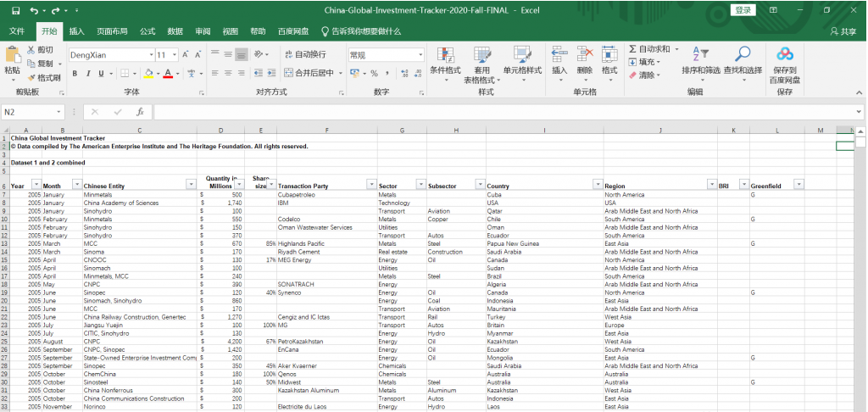Image resolution: width=868 pixels, height=412 pixels.
Task: Switch to the Data (数据) tab
Action: [x=175, y=31]
